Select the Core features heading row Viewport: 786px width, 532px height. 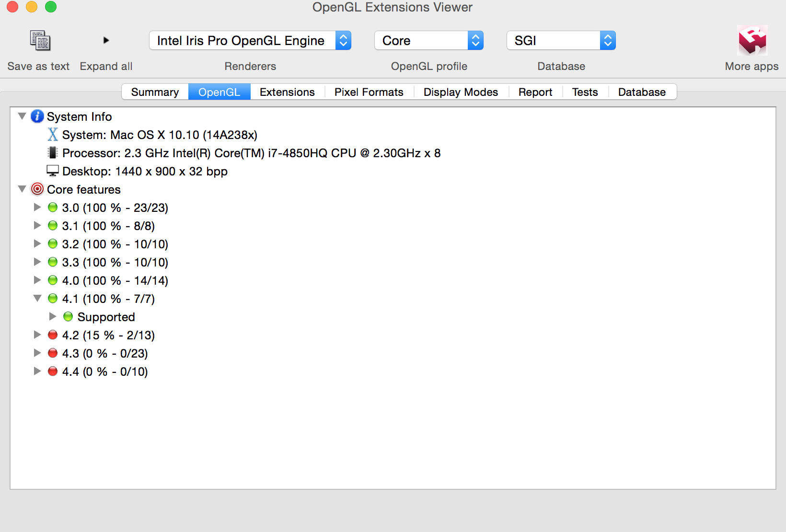(x=84, y=189)
